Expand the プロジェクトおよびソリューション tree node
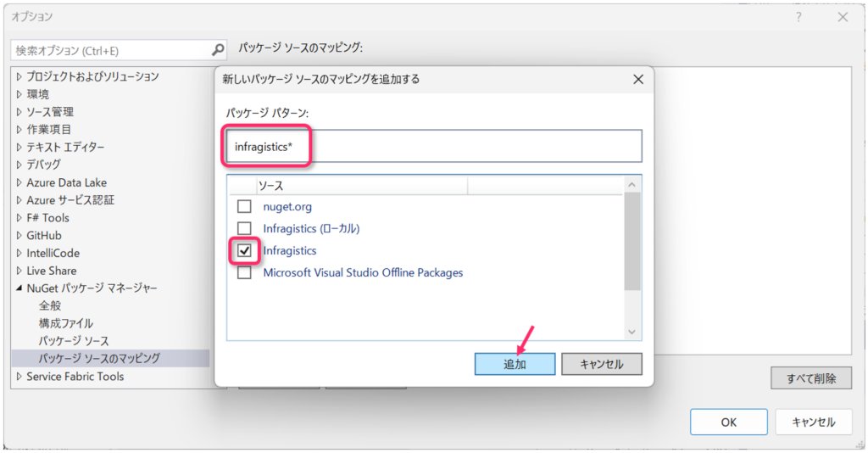This screenshot has width=868, height=453. [19, 76]
